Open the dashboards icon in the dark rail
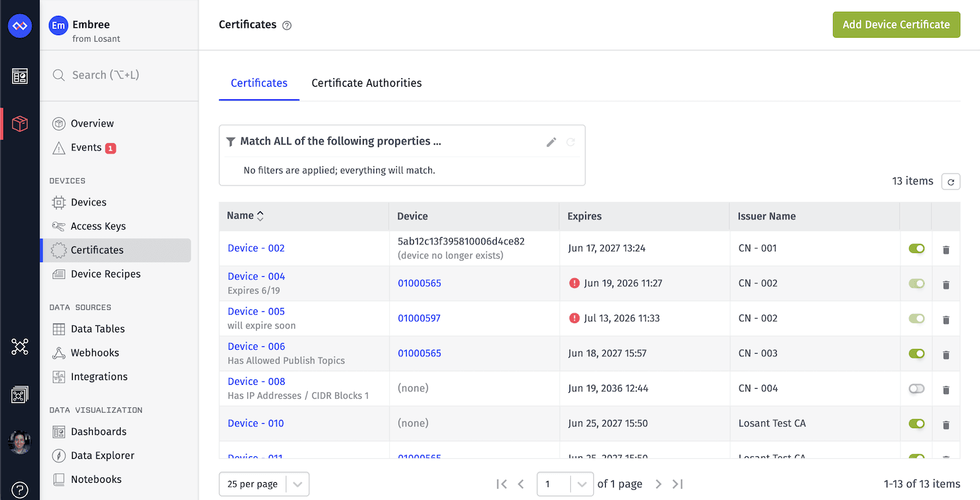 (x=20, y=77)
